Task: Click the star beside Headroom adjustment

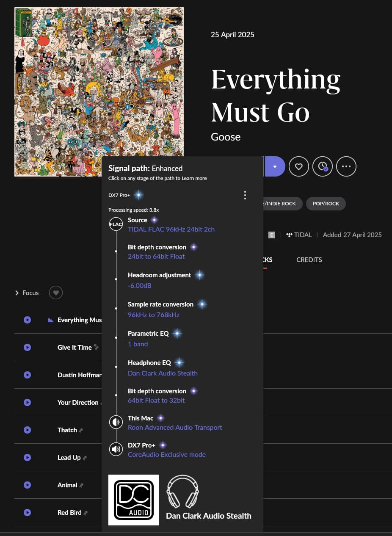Action: (199, 275)
